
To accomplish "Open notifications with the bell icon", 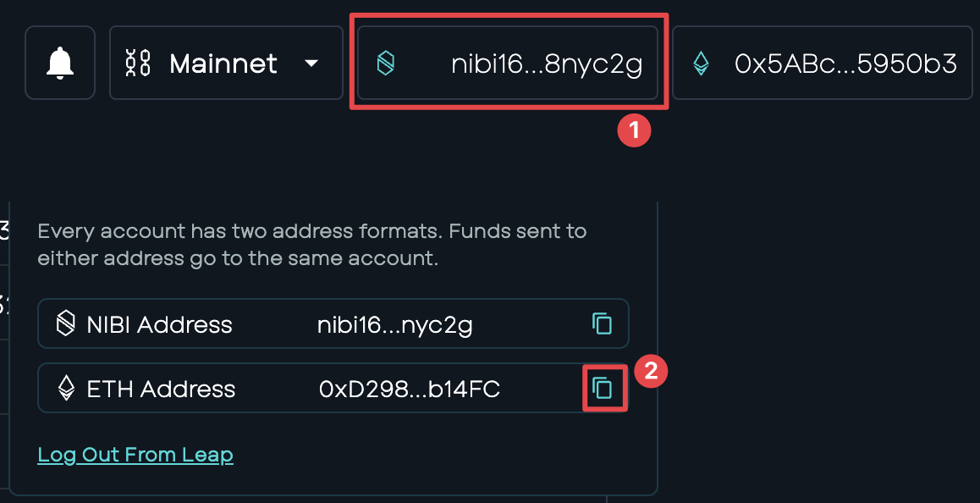I will coord(60,63).
